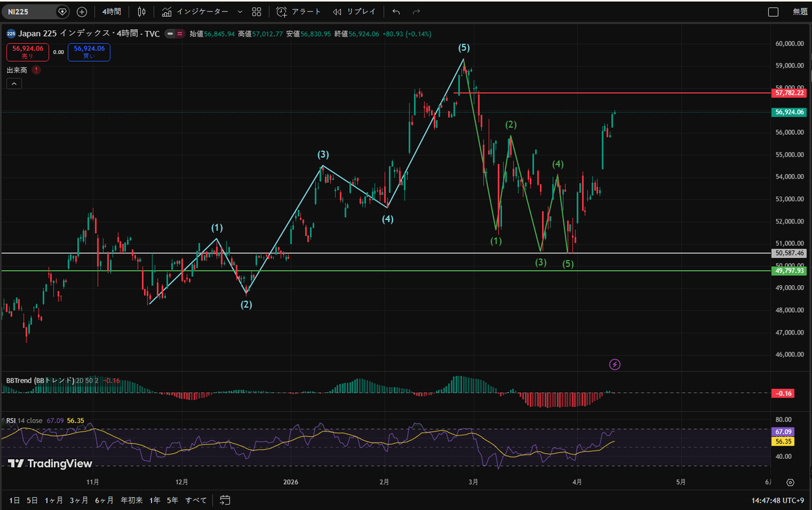Click the blue 買い buy price button

click(x=89, y=52)
